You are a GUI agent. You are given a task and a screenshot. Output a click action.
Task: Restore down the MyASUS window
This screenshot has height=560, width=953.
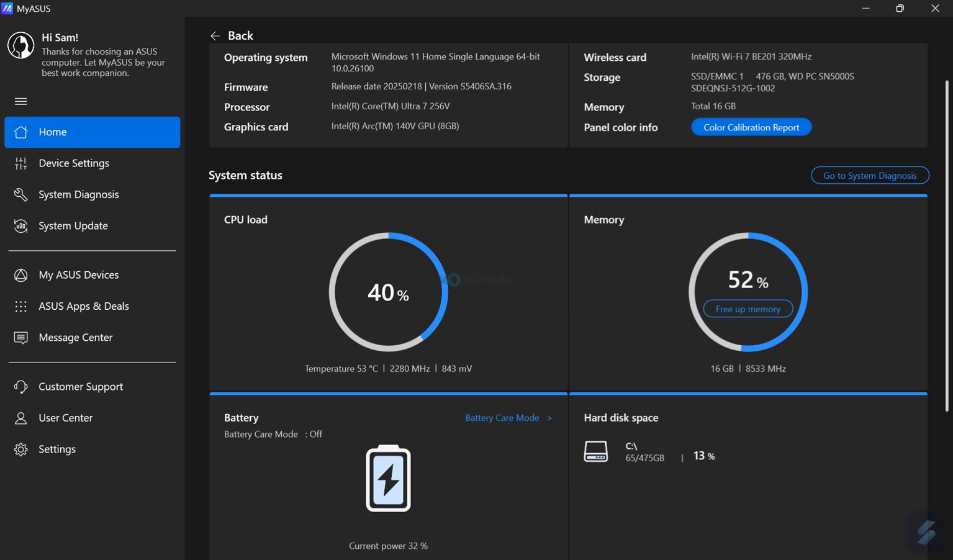(x=900, y=9)
